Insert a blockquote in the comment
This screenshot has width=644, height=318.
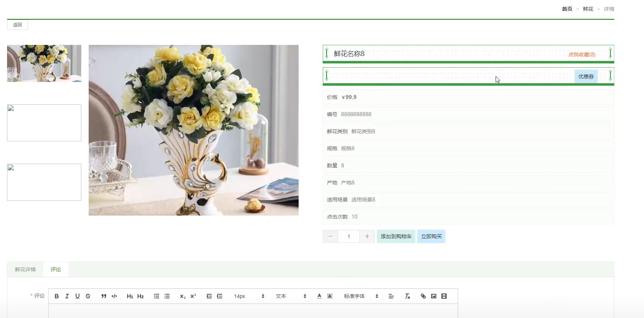(104, 296)
